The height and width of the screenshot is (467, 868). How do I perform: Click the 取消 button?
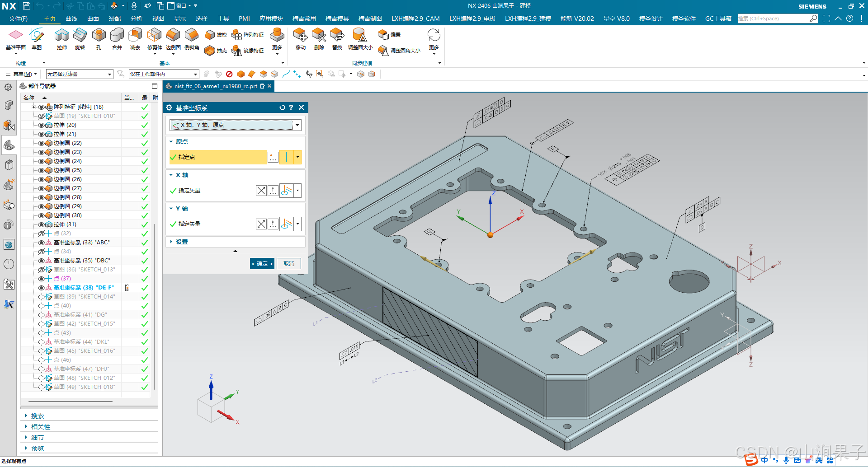289,264
